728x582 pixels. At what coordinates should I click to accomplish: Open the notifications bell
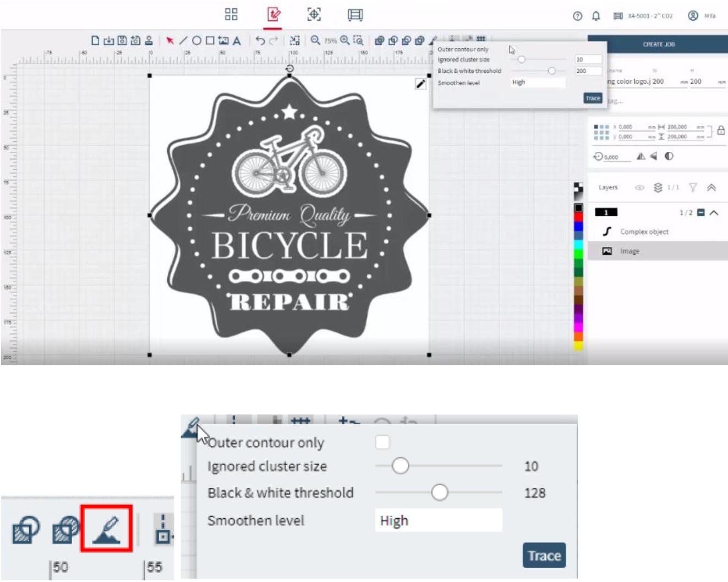tap(596, 16)
